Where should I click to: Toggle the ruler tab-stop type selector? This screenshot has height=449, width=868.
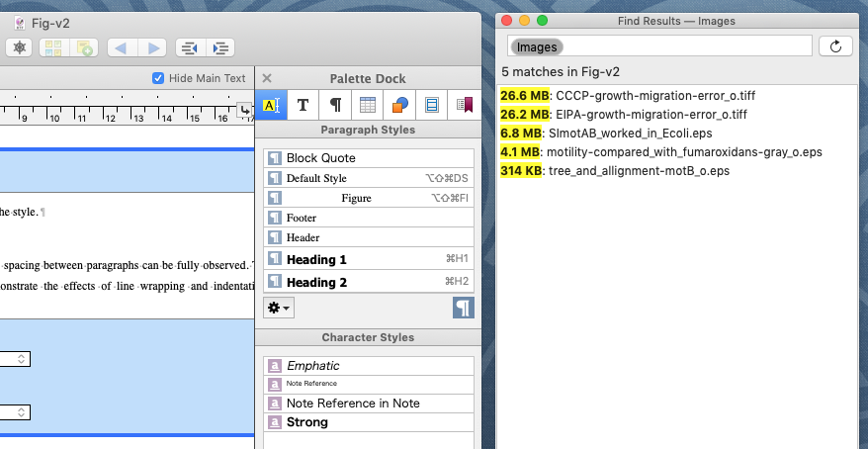pos(246,110)
